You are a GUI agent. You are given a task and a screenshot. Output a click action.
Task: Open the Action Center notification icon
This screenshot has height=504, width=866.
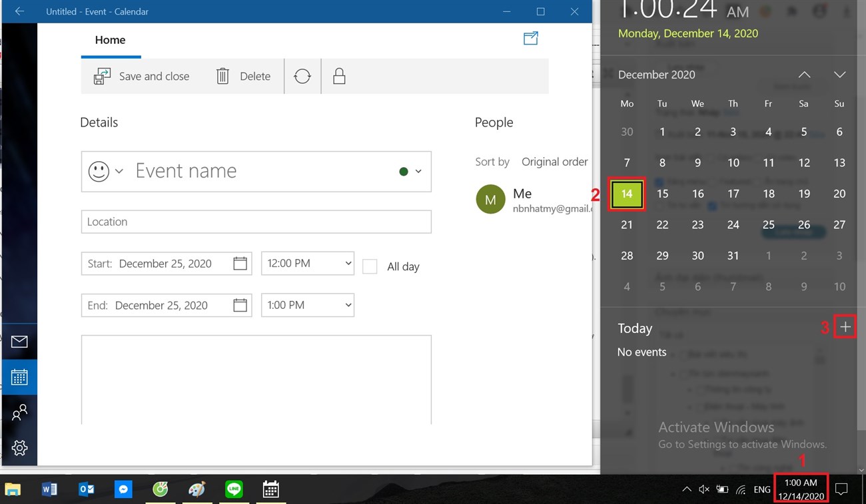tap(841, 490)
